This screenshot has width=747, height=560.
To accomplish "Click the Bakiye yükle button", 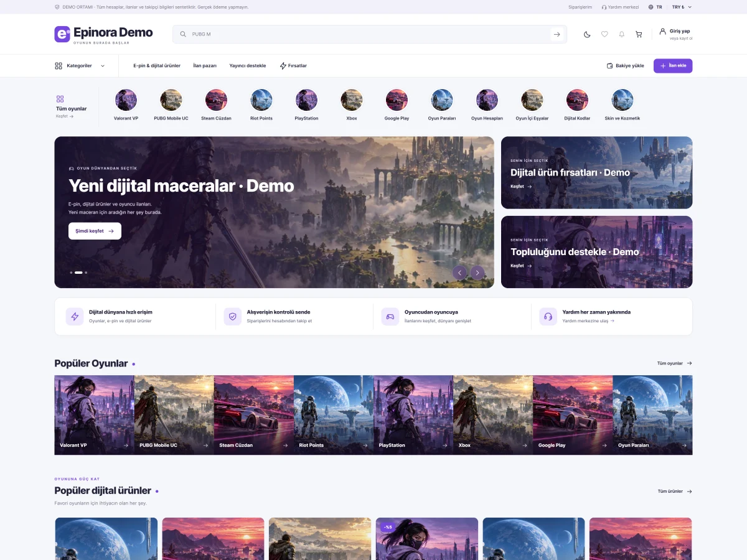I will click(x=626, y=66).
